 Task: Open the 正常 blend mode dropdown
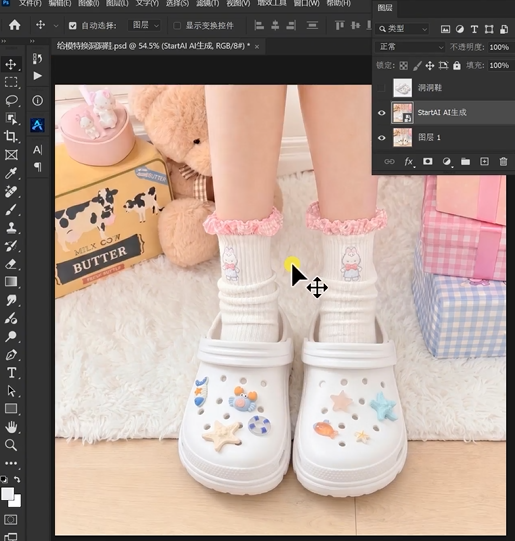pyautogui.click(x=410, y=47)
